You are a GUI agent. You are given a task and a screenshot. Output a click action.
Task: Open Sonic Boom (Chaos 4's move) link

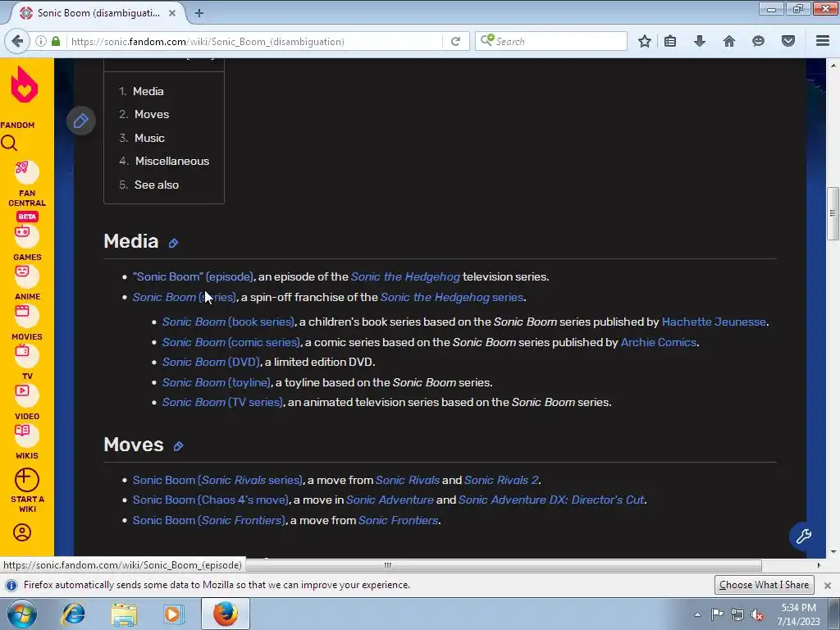pyautogui.click(x=211, y=500)
